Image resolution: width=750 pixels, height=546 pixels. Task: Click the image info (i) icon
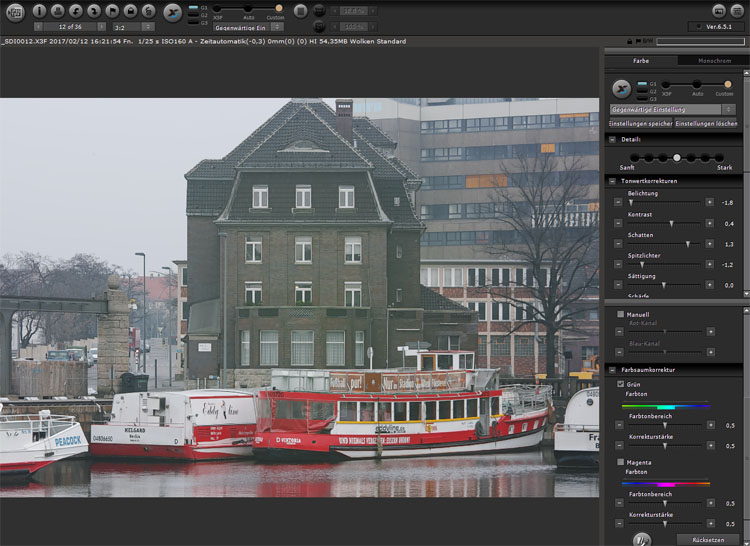[x=40, y=11]
